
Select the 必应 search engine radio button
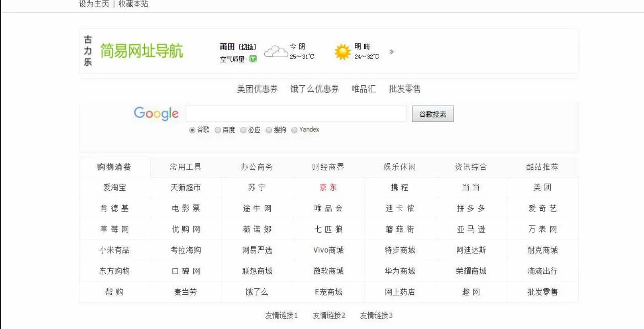click(x=243, y=130)
